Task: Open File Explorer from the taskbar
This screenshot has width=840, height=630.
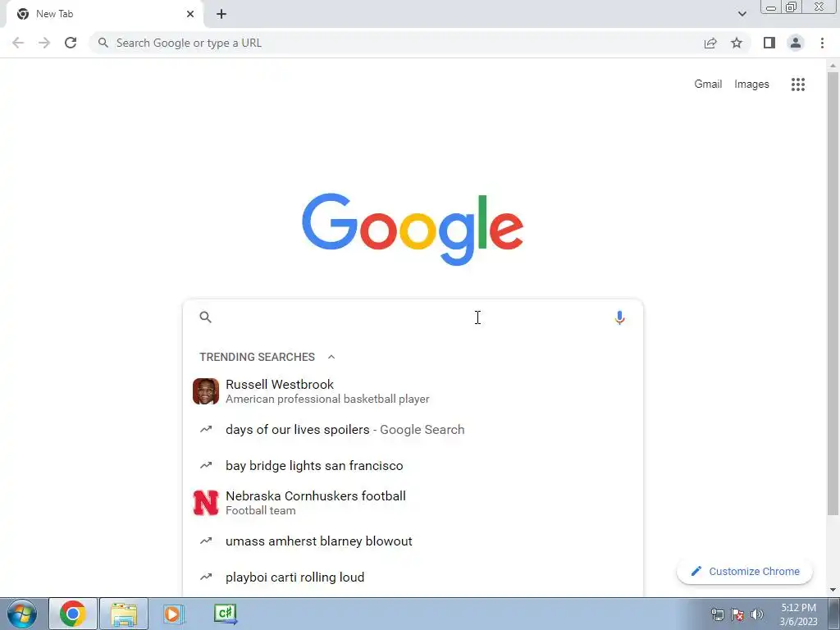Action: click(x=124, y=614)
